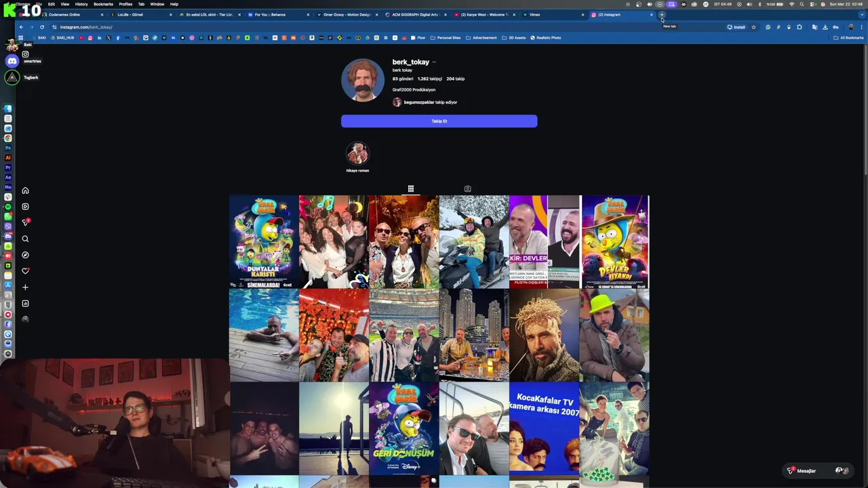Open begumozpaklar mutual follower link
Screen dimensions: 868x488
point(420,102)
